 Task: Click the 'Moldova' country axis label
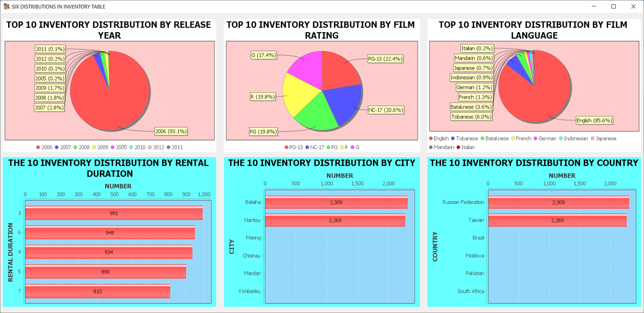(x=474, y=256)
